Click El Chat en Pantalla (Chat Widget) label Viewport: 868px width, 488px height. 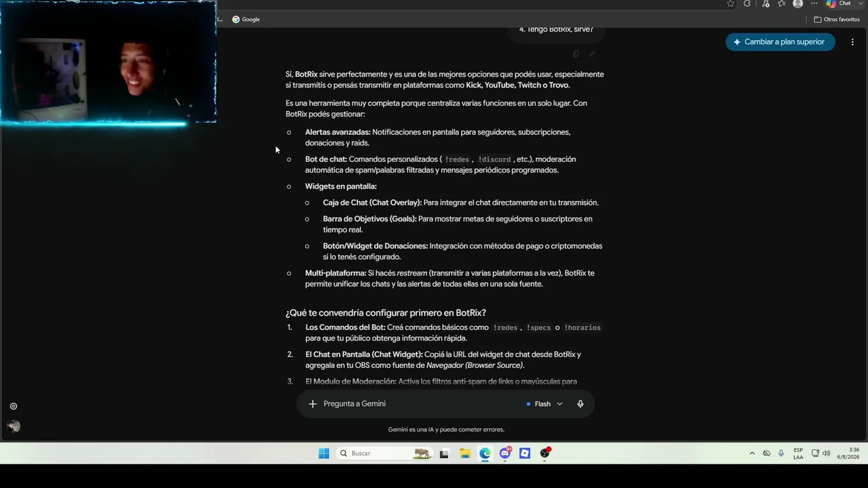pos(364,354)
